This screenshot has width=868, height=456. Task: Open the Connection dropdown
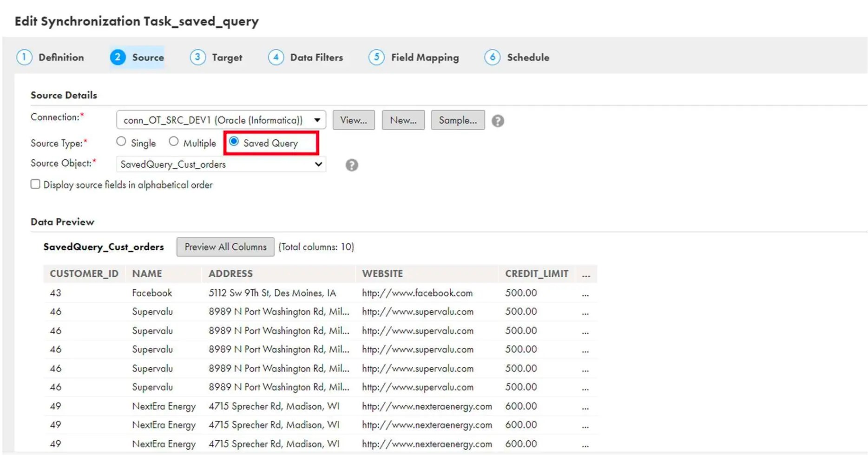coord(317,120)
